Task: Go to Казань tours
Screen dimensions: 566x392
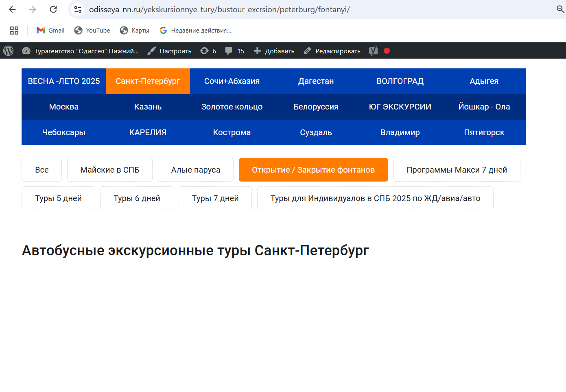Action: click(148, 107)
